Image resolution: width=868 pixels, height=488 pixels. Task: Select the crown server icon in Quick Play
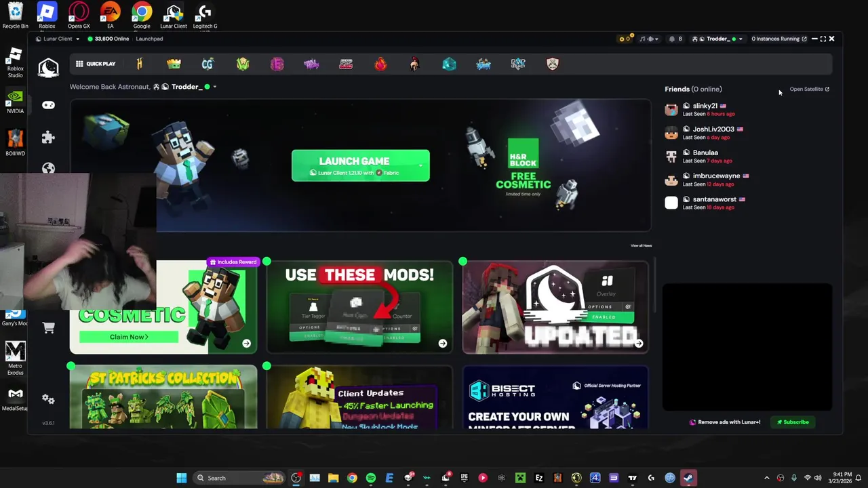point(174,64)
